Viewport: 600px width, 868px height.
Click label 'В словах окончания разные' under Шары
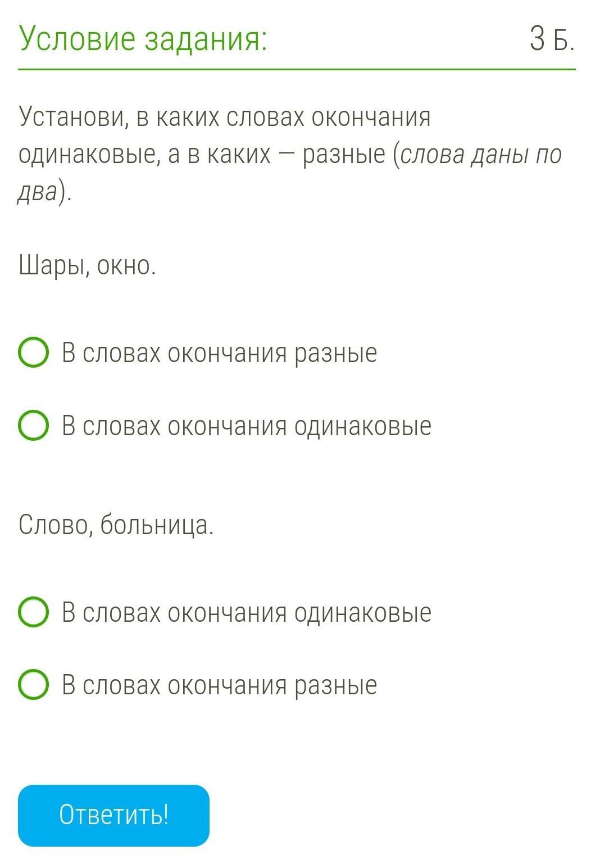pos(219,353)
